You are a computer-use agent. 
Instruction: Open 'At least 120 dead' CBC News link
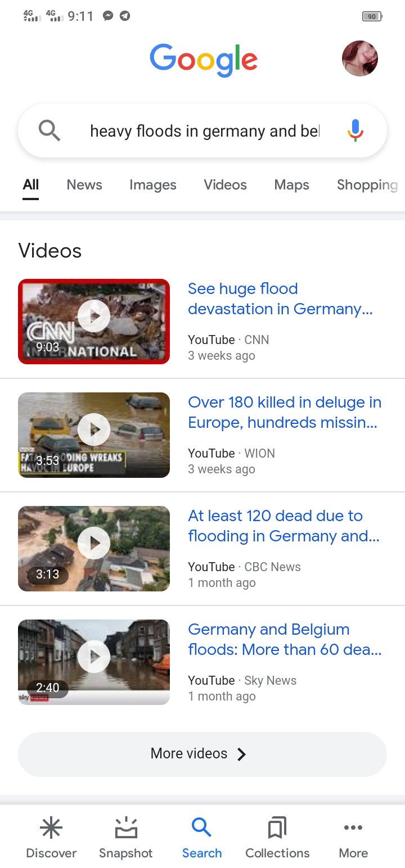pyautogui.click(x=284, y=526)
